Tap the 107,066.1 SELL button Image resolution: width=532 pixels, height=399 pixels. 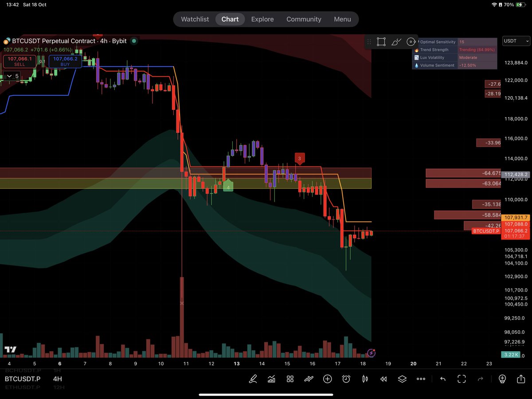point(20,61)
